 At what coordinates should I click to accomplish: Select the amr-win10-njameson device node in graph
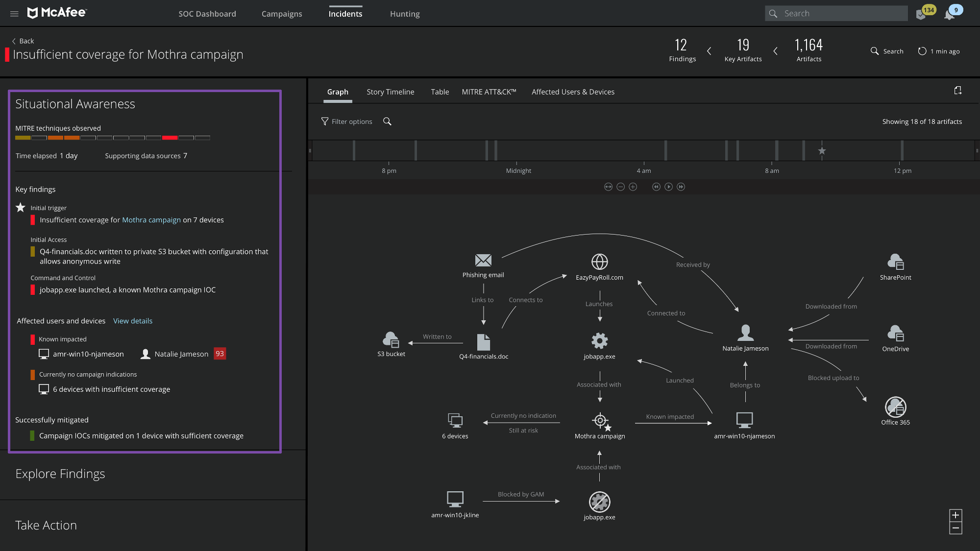pos(744,420)
